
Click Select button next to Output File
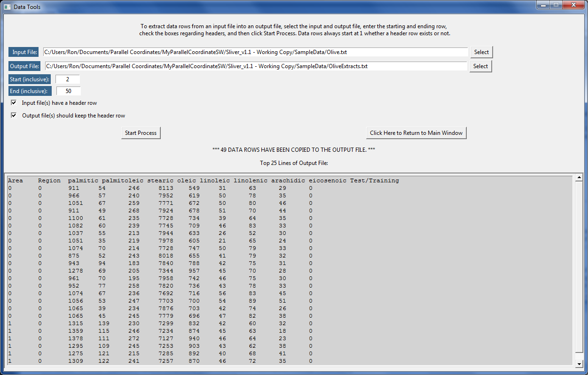click(x=480, y=66)
